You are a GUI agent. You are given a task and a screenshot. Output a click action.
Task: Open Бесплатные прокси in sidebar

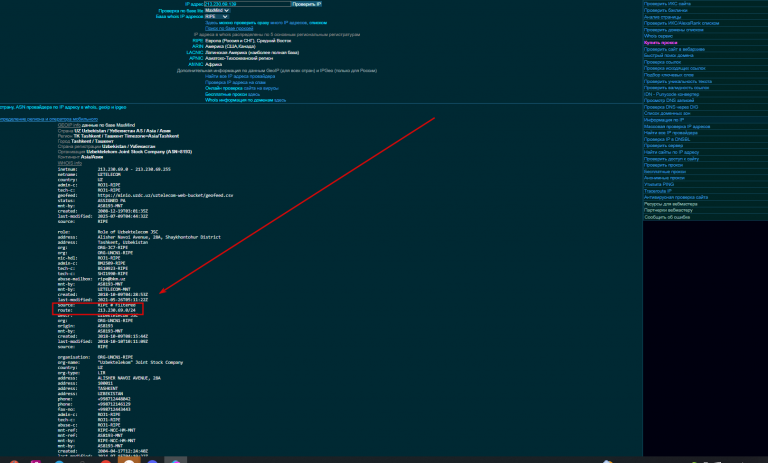[x=665, y=172]
